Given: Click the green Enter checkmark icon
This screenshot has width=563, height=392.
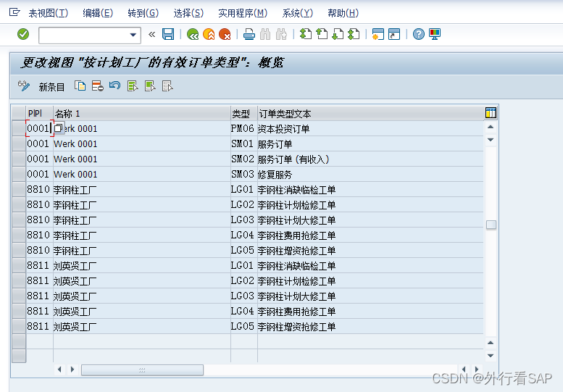Looking at the screenshot, I should click(x=23, y=35).
